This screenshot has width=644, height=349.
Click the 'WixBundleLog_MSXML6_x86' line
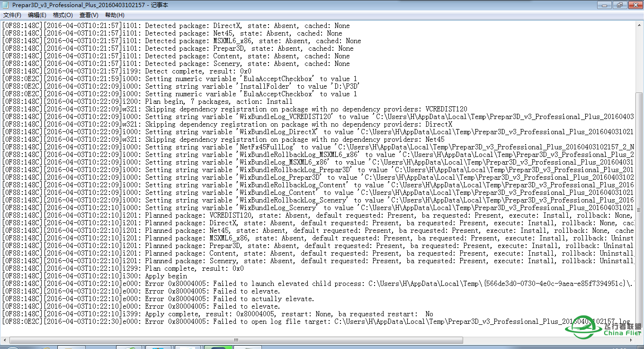[318, 162]
